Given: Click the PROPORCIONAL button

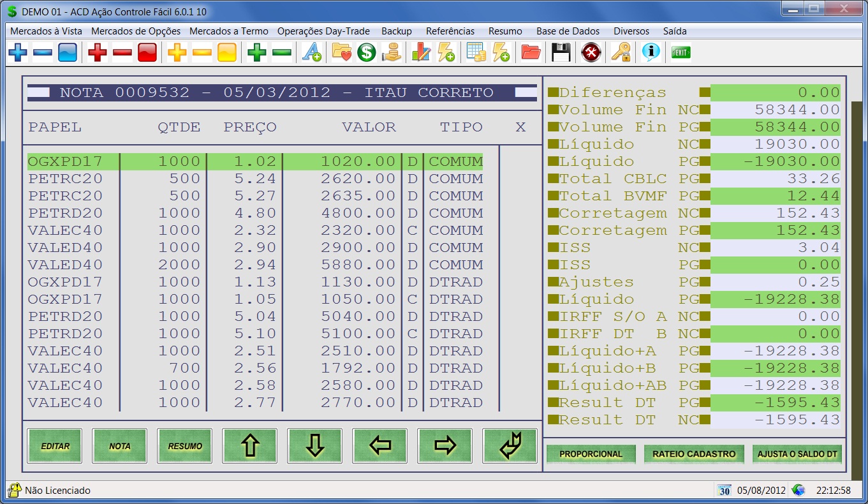Looking at the screenshot, I should click(x=591, y=454).
